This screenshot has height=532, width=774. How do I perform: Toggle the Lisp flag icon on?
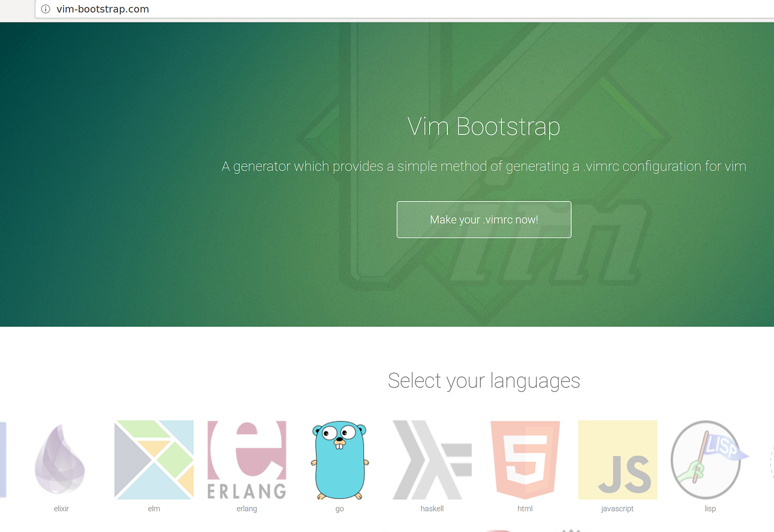click(x=710, y=460)
